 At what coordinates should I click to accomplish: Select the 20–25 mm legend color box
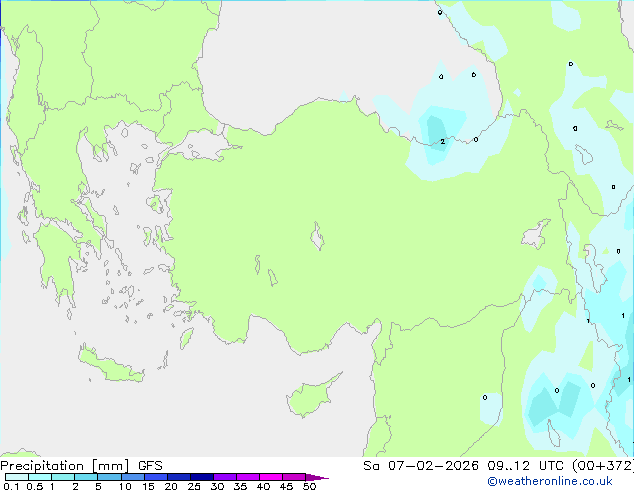178,477
